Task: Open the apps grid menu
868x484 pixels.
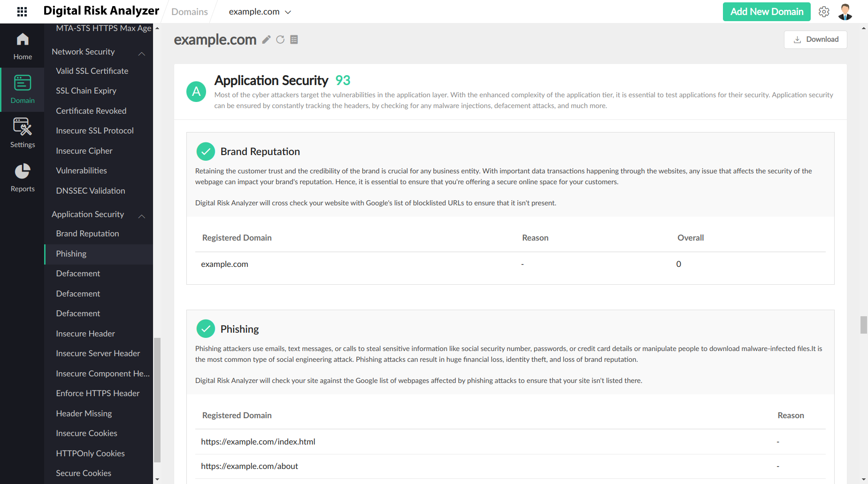Action: (22, 11)
